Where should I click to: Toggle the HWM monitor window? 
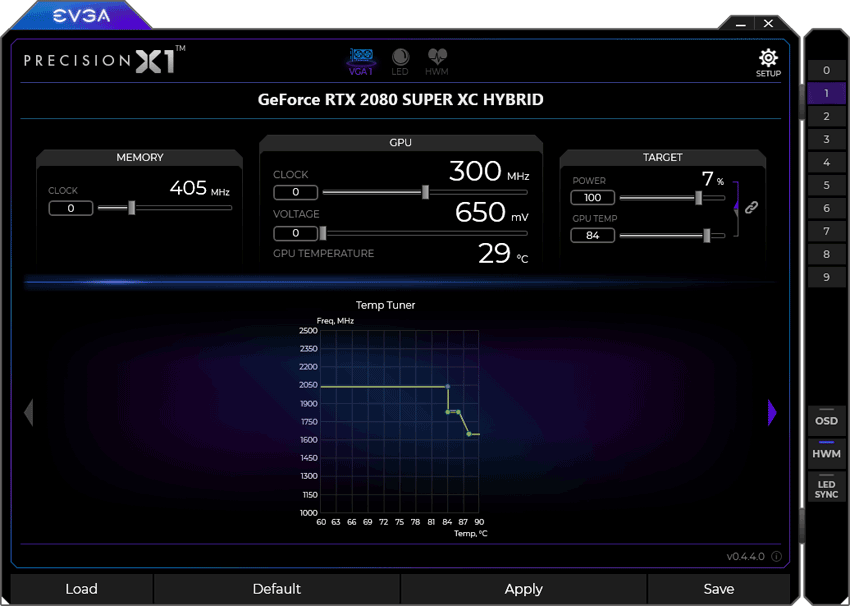pos(826,454)
